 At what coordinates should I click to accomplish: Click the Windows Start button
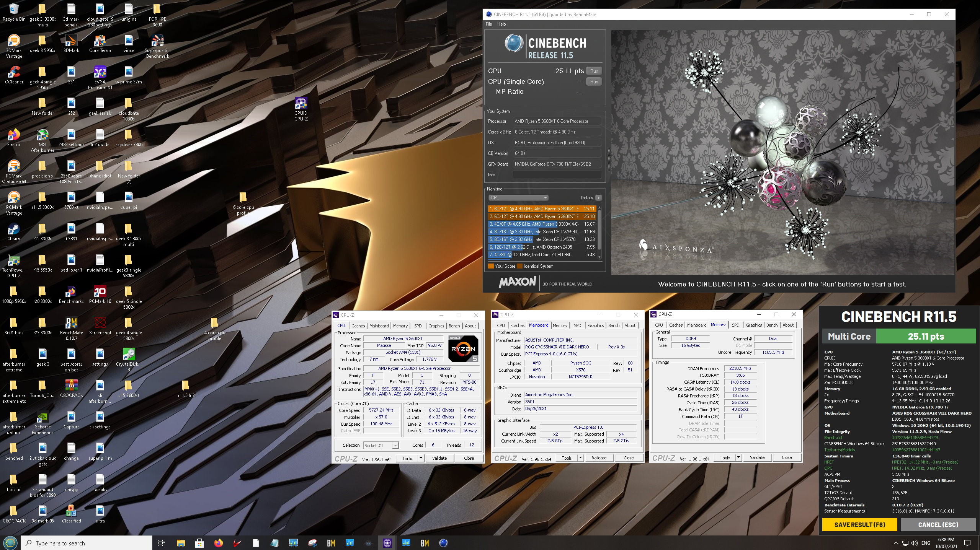coord(10,543)
